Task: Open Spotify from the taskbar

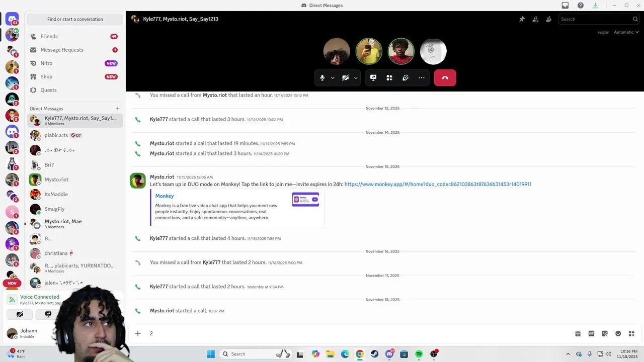Action: click(419, 354)
